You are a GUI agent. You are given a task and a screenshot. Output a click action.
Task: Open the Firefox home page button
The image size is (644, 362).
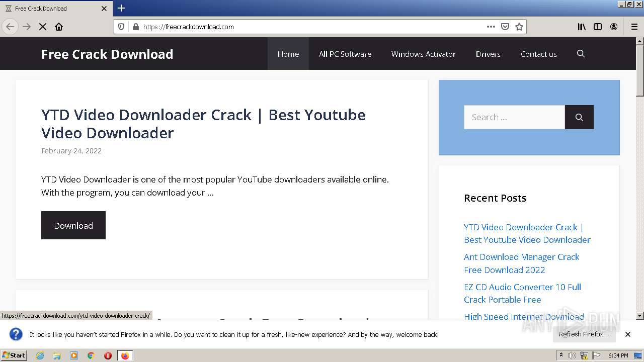pos(59,27)
